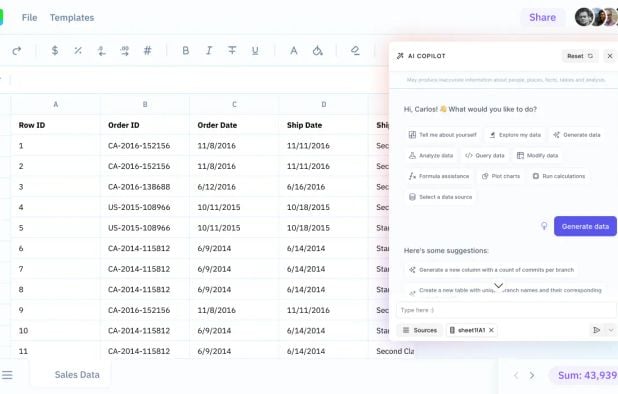Select column D header
This screenshot has width=618, height=394.
[324, 104]
